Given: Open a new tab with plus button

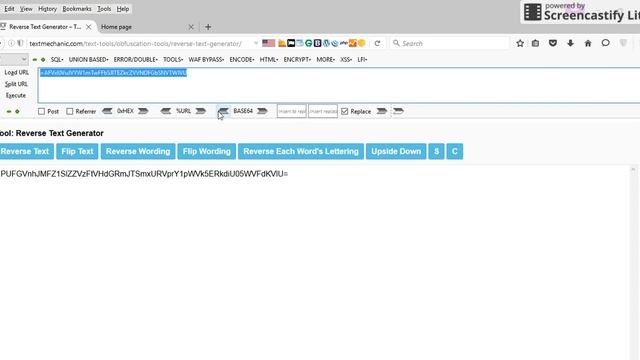Looking at the screenshot, I should [x=208, y=27].
